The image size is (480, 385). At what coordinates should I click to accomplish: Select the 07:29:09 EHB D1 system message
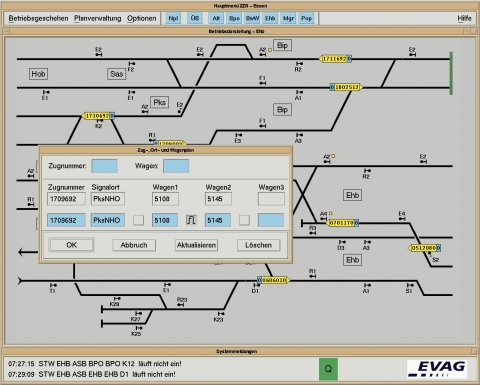click(92, 374)
